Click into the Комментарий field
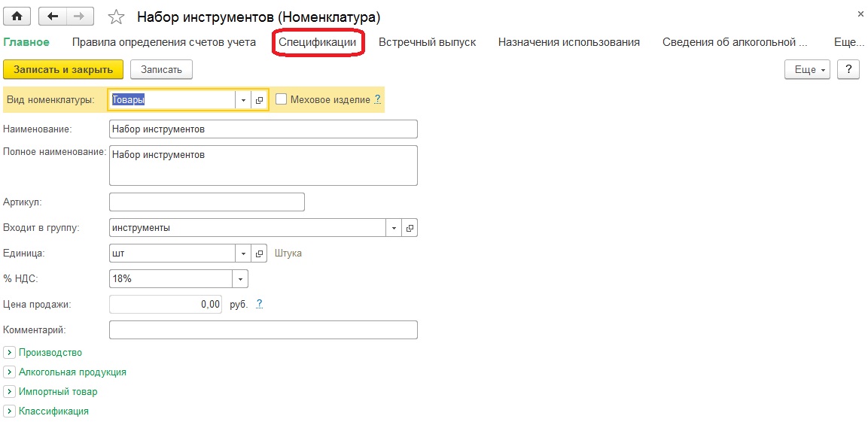The height and width of the screenshot is (422, 868). [x=263, y=329]
